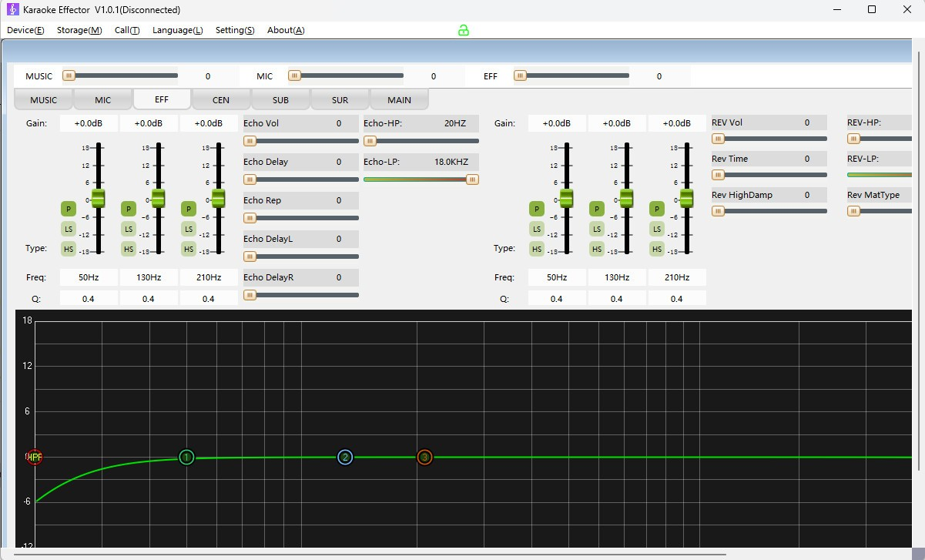
Task: Click the Echo-LP slider handle
Action: pyautogui.click(x=472, y=179)
